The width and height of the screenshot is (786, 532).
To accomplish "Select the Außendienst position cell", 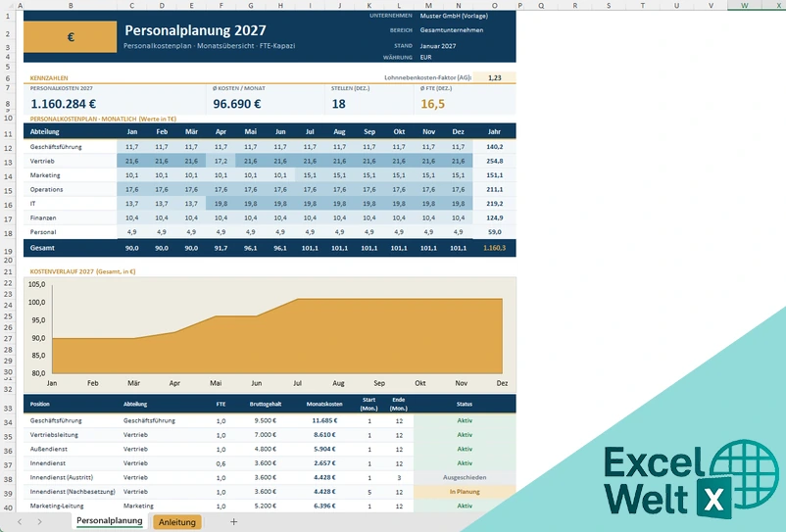I will 49,450.
